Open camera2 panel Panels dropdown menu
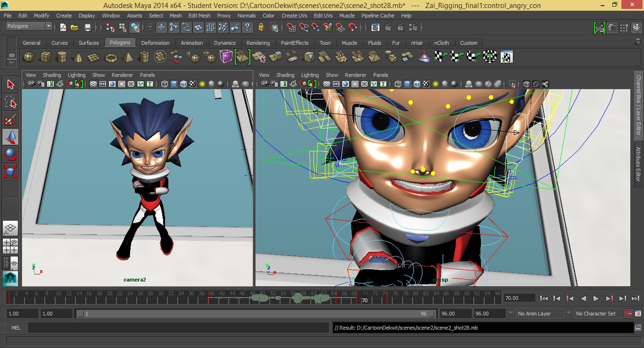This screenshot has height=348, width=644. (147, 75)
